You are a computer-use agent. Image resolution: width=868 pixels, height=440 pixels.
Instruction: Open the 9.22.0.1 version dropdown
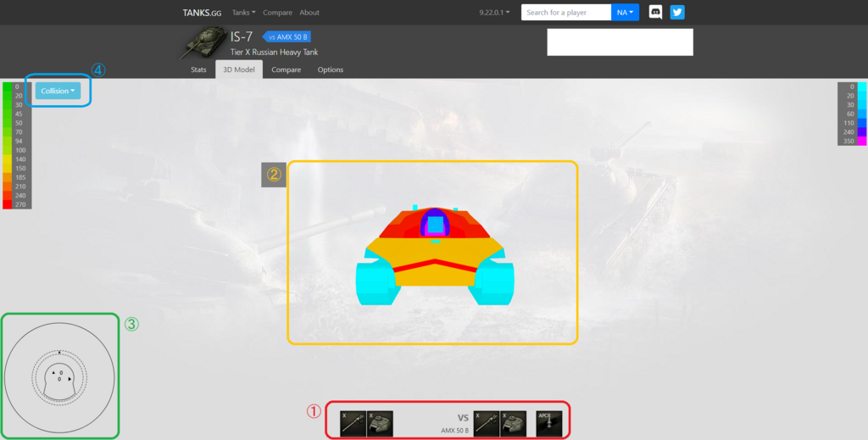click(x=494, y=12)
